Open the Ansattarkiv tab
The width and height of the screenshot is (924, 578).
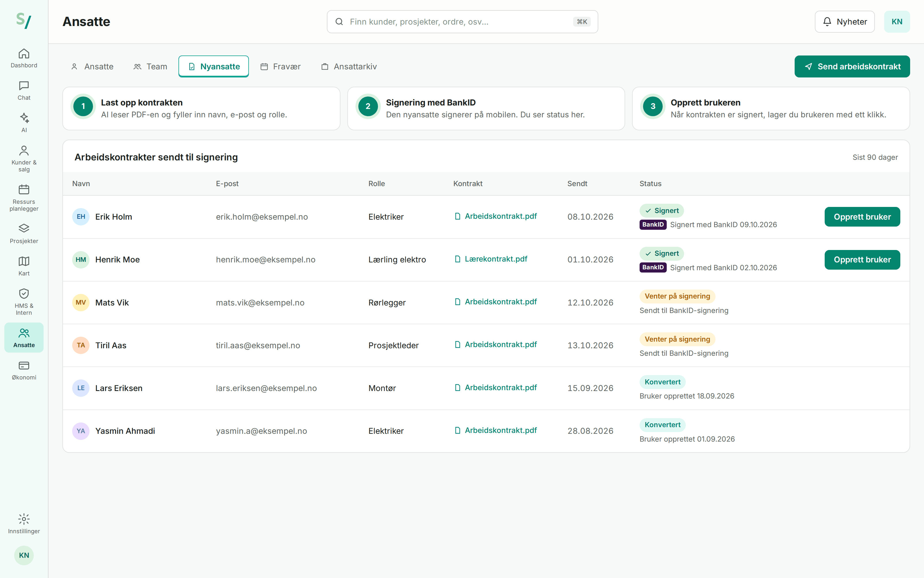point(349,66)
